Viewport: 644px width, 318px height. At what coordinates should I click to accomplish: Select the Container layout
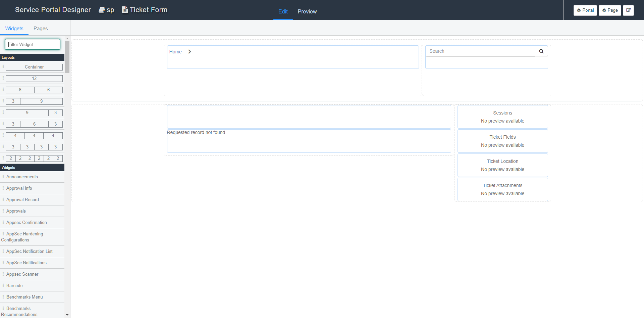[x=34, y=67]
